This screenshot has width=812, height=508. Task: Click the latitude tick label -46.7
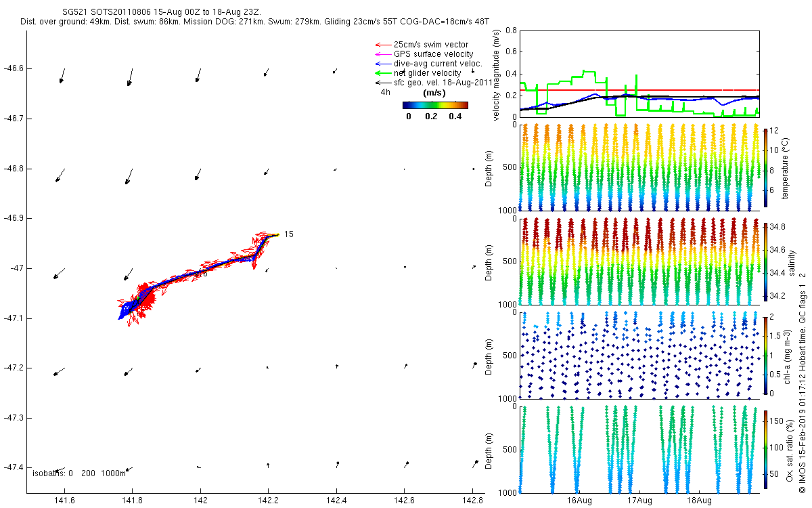tap(12, 119)
